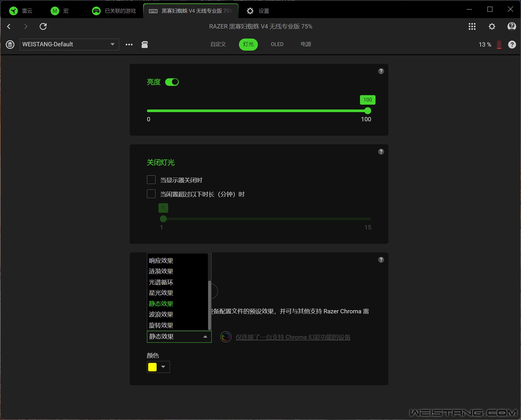Viewport: 521px width, 420px height.
Task: Click the profile layers icon
Action: (10, 44)
